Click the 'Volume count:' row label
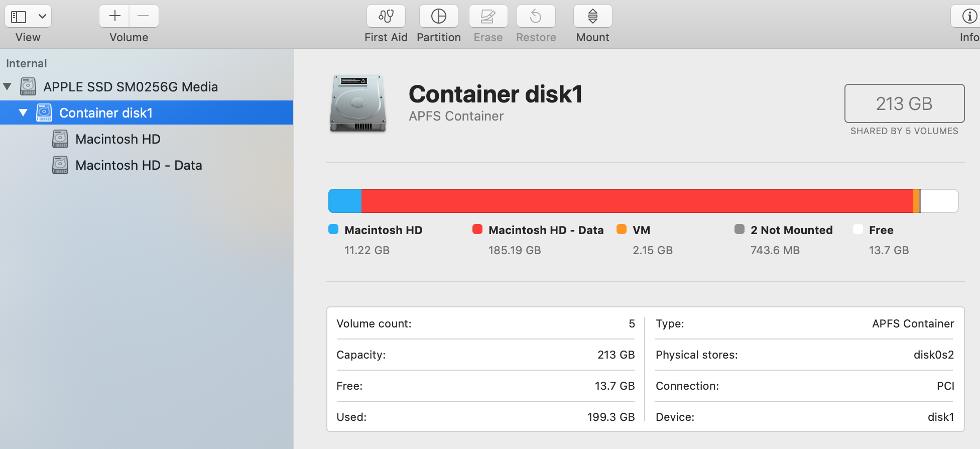This screenshot has width=980, height=449. (374, 323)
